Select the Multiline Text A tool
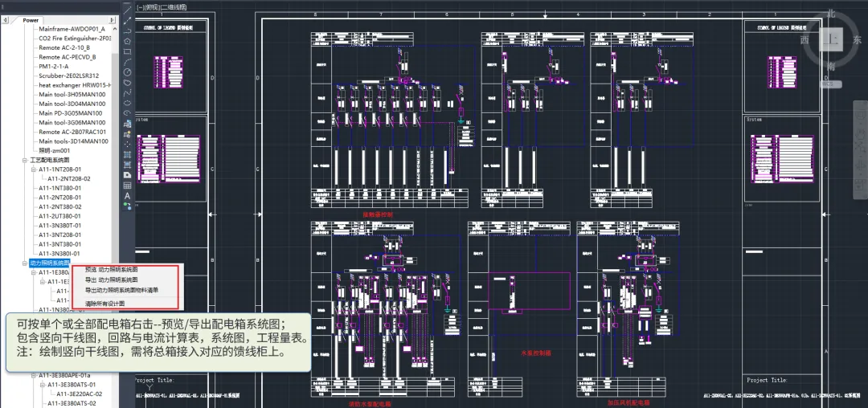Image resolution: width=868 pixels, height=408 pixels. click(127, 195)
